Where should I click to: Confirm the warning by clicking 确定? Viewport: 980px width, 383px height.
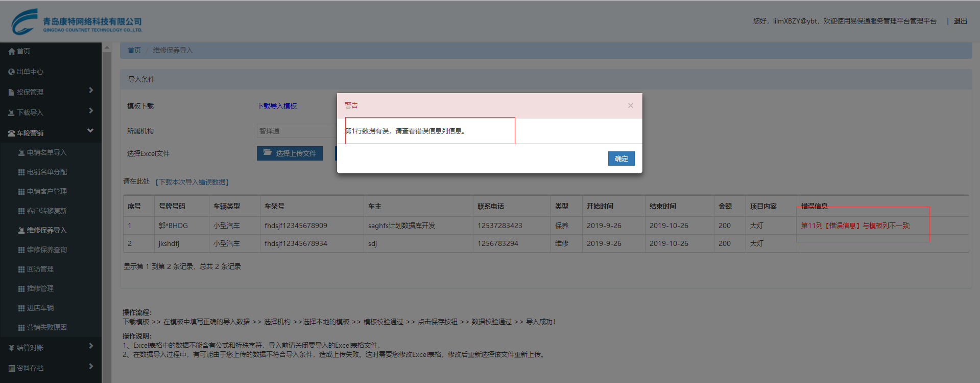tap(622, 159)
